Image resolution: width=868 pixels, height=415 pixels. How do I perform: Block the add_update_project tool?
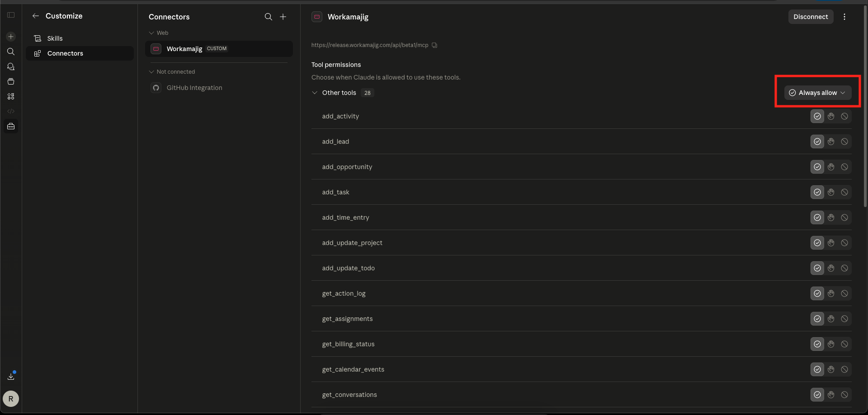click(x=844, y=243)
